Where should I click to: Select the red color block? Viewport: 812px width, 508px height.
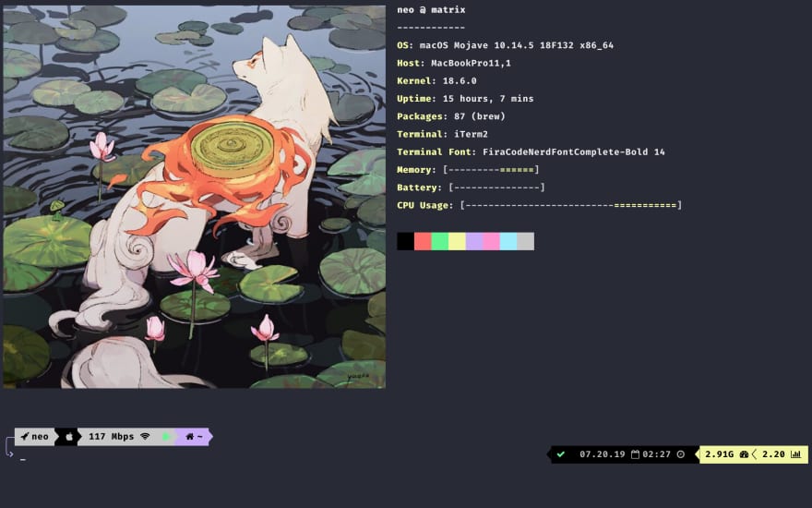(423, 241)
